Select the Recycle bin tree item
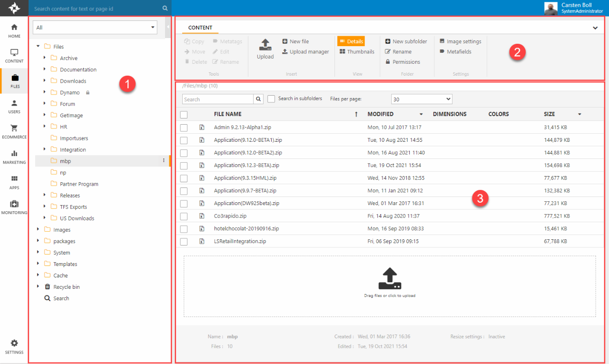This screenshot has height=364, width=609. coord(66,287)
